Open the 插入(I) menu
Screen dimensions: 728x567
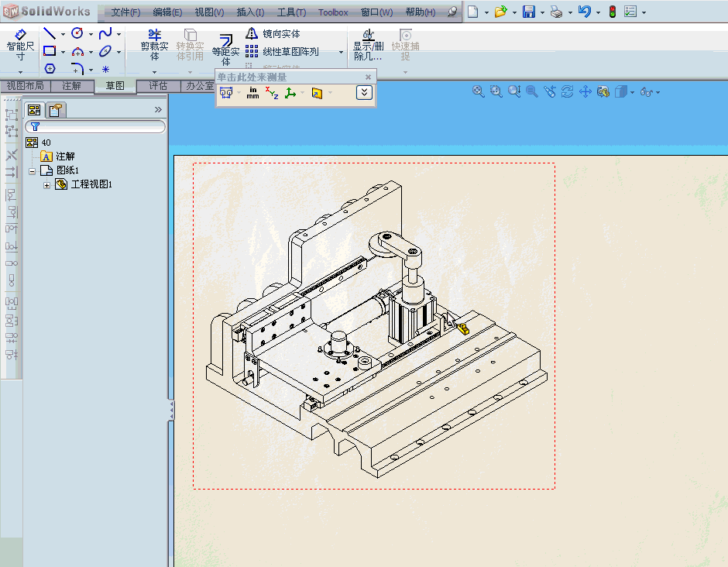(251, 12)
